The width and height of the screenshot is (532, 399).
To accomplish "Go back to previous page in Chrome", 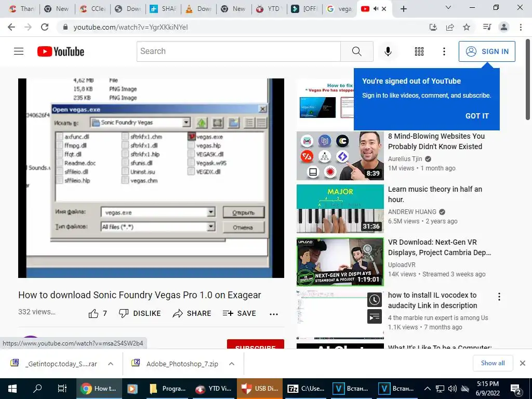I will click(11, 27).
